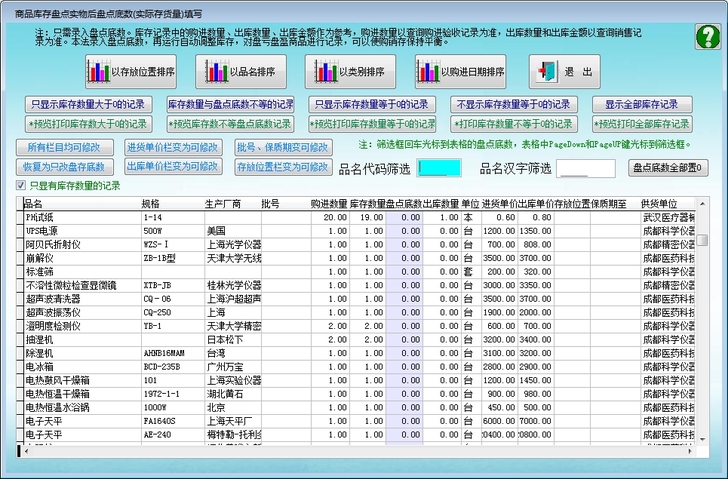Screen dimensions: 728x479
Task: Sort records by 以存放位置排序 button
Action: [131, 71]
